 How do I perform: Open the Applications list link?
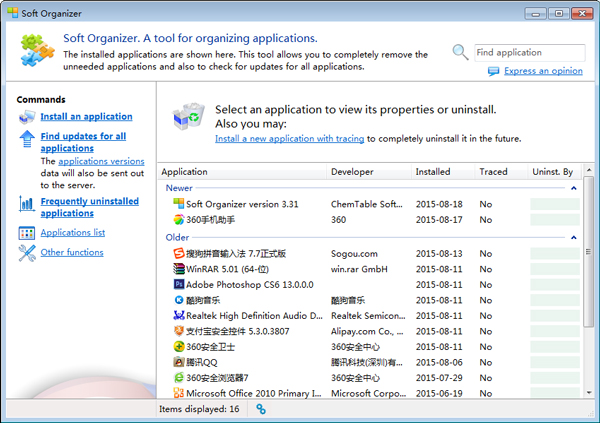pyautogui.click(x=73, y=232)
